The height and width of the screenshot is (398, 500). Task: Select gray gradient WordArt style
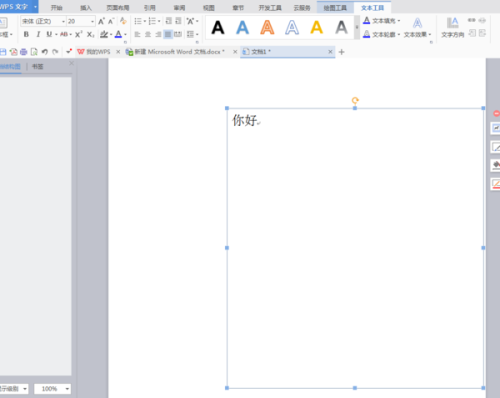pos(341,28)
